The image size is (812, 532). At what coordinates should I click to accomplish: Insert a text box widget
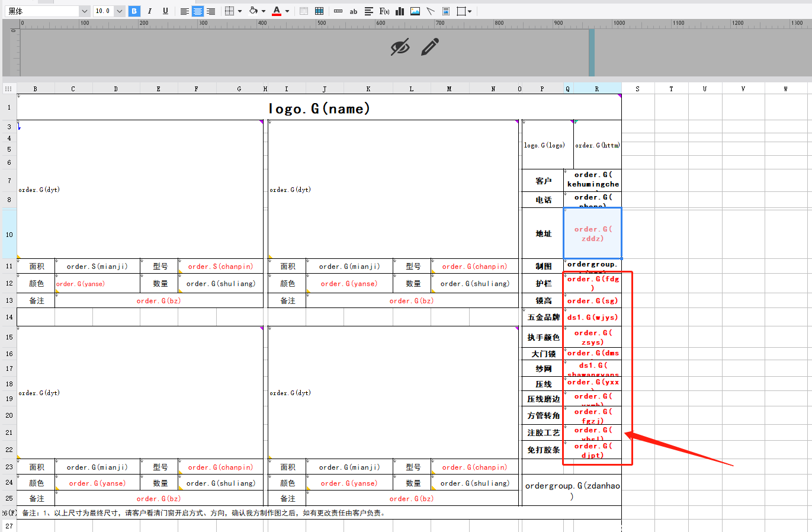click(x=338, y=11)
